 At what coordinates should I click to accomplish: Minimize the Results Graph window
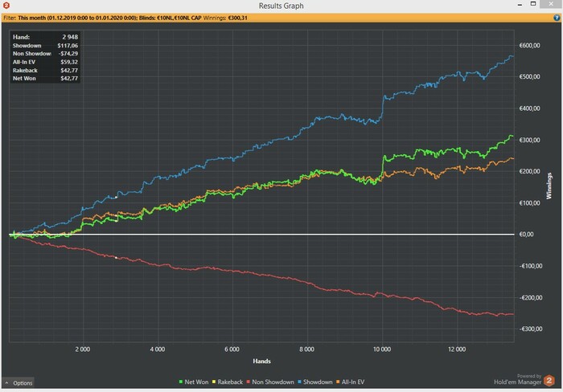[x=520, y=5]
